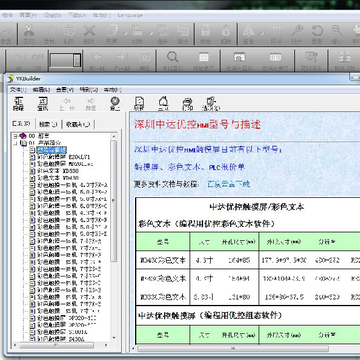Click the Hide (隐藏) icon in the help viewer
Image resolution: width=360 pixels, height=360 pixels.
click(18, 101)
